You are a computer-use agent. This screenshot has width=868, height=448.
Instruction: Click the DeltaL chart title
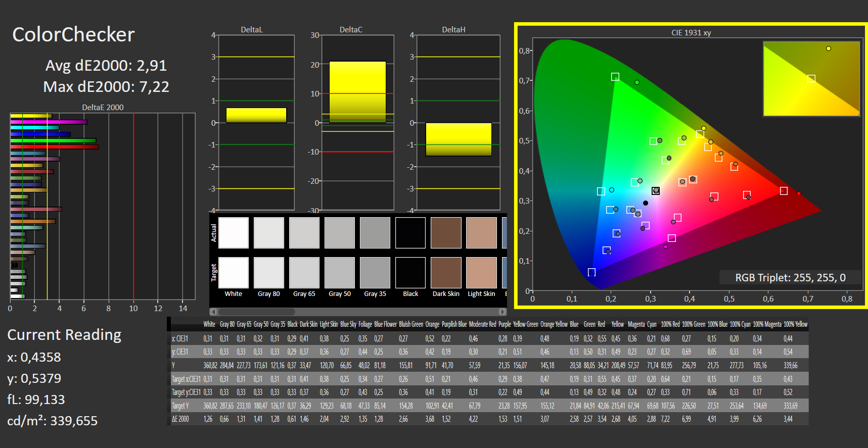point(252,30)
